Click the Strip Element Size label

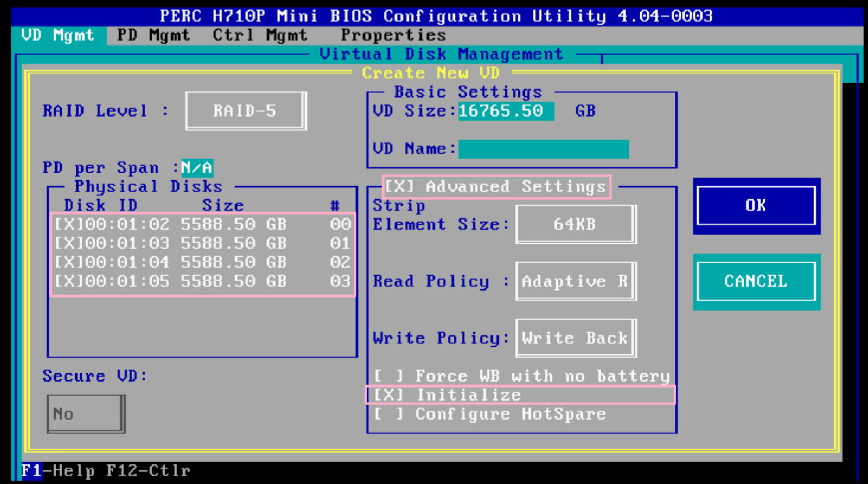441,215
